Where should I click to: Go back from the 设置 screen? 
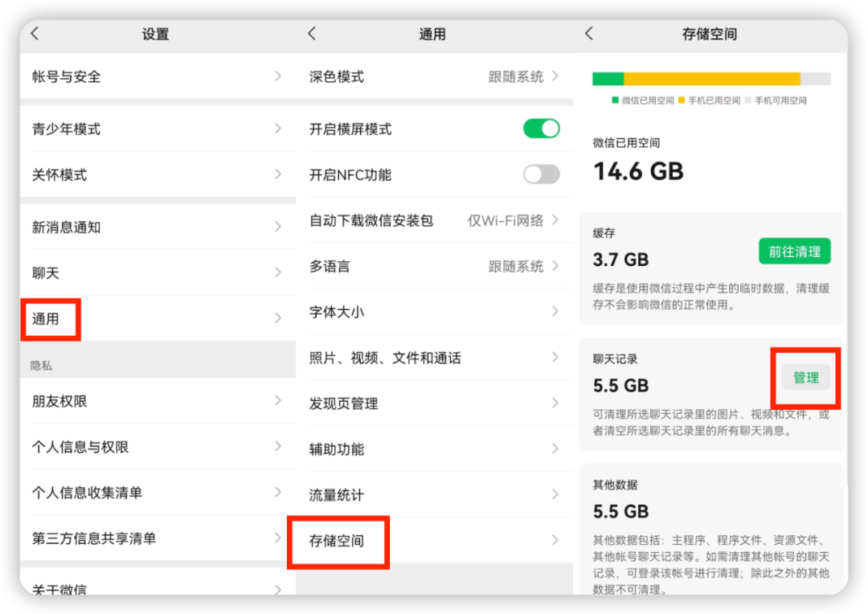[x=35, y=34]
